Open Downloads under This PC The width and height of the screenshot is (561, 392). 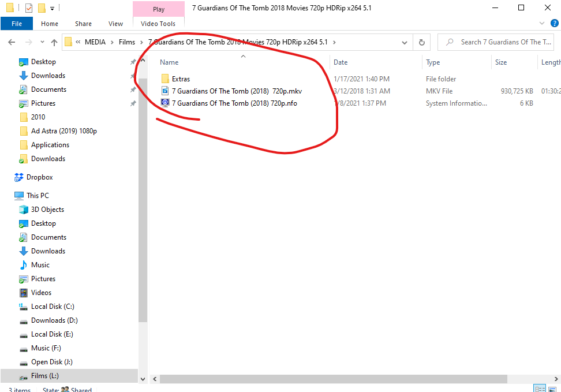tap(48, 251)
